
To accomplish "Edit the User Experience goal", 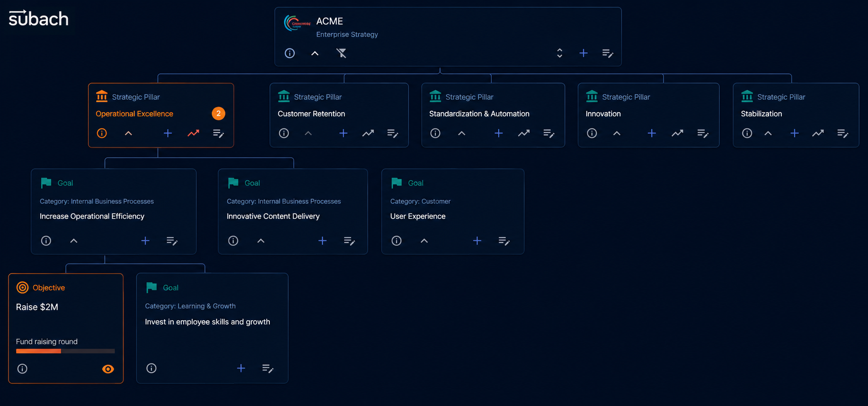I will coord(504,241).
